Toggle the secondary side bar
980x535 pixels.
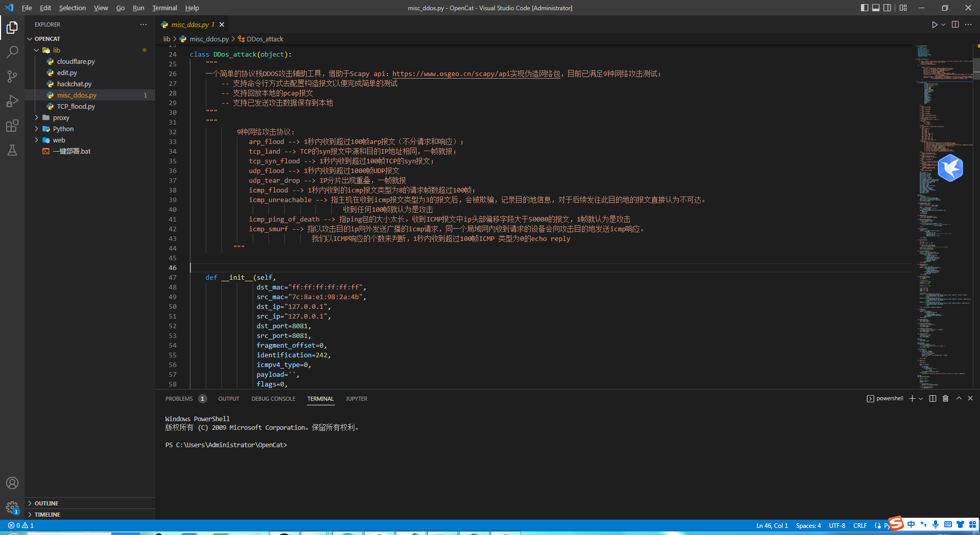(887, 8)
